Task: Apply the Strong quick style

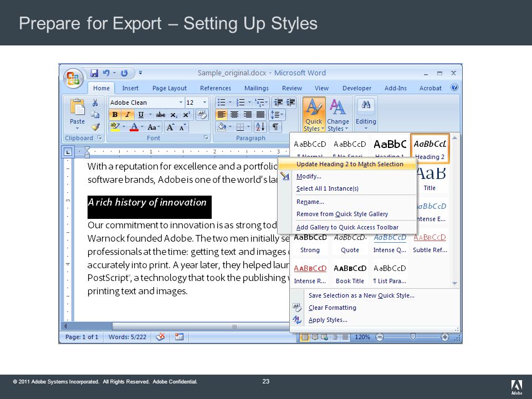Action: (310, 243)
